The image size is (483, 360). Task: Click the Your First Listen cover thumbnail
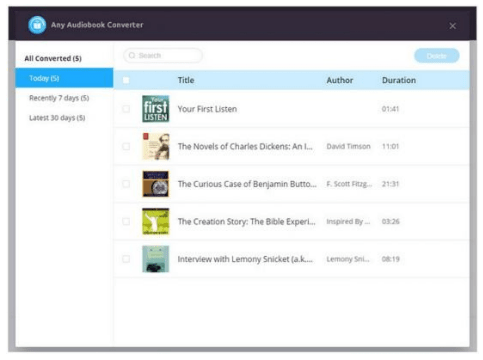pyautogui.click(x=156, y=109)
